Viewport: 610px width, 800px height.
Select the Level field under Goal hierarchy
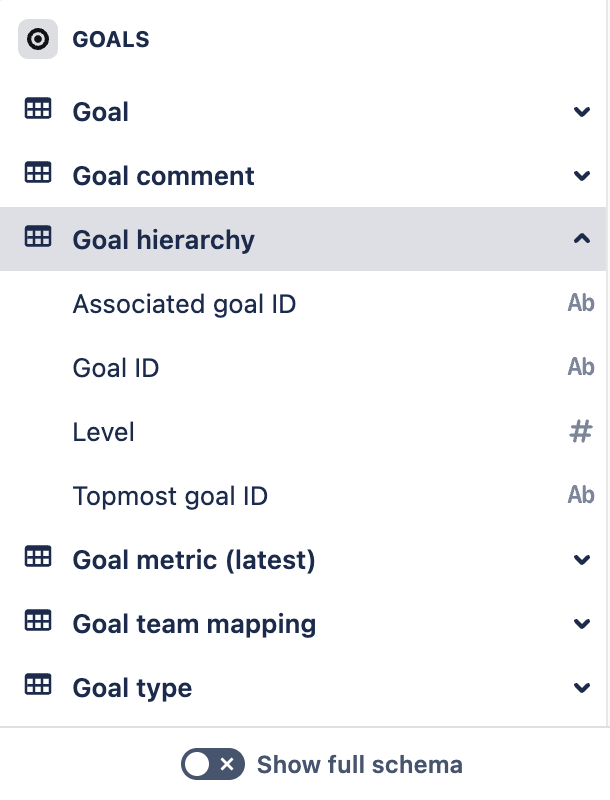tap(103, 431)
